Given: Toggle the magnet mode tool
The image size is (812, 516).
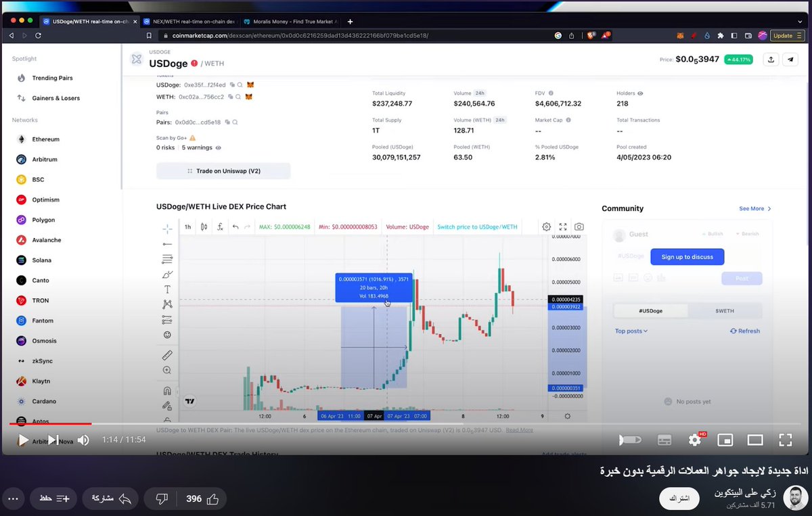Looking at the screenshot, I should point(167,391).
